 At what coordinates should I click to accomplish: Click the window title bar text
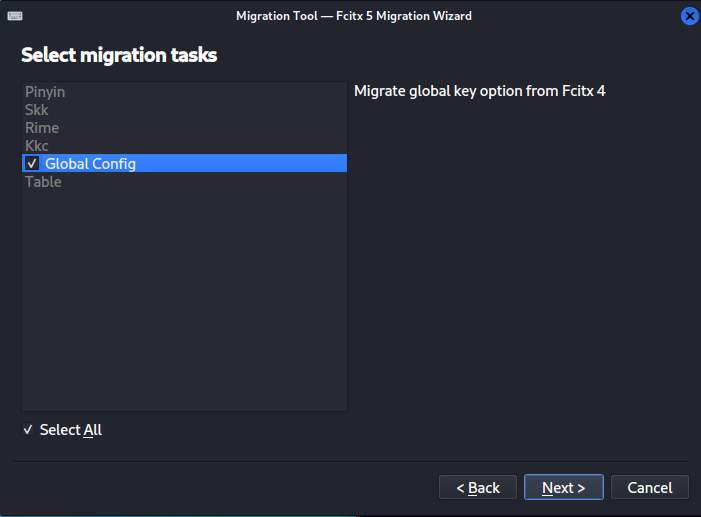click(x=353, y=16)
